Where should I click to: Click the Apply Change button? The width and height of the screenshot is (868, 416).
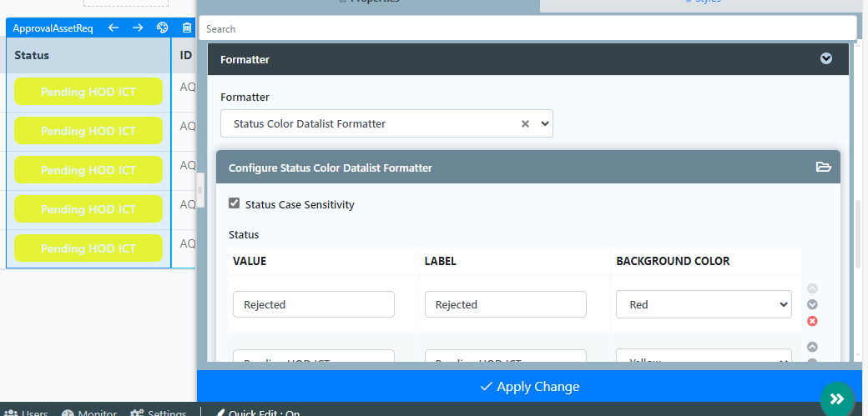pyautogui.click(x=530, y=387)
